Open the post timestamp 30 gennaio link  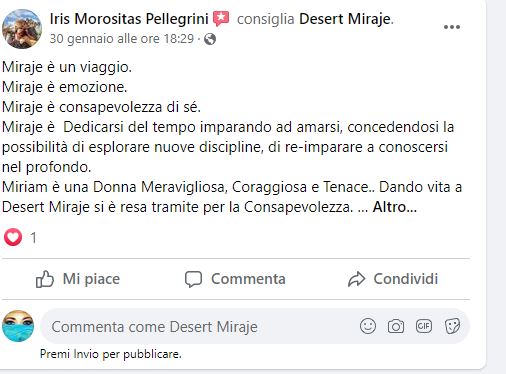point(122,39)
